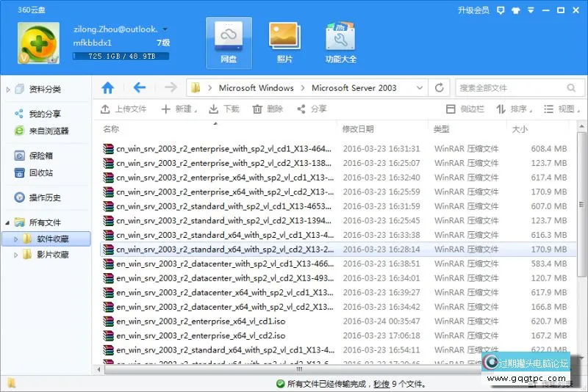
Task: Click the 秒传 link in status bar
Action: [381, 384]
